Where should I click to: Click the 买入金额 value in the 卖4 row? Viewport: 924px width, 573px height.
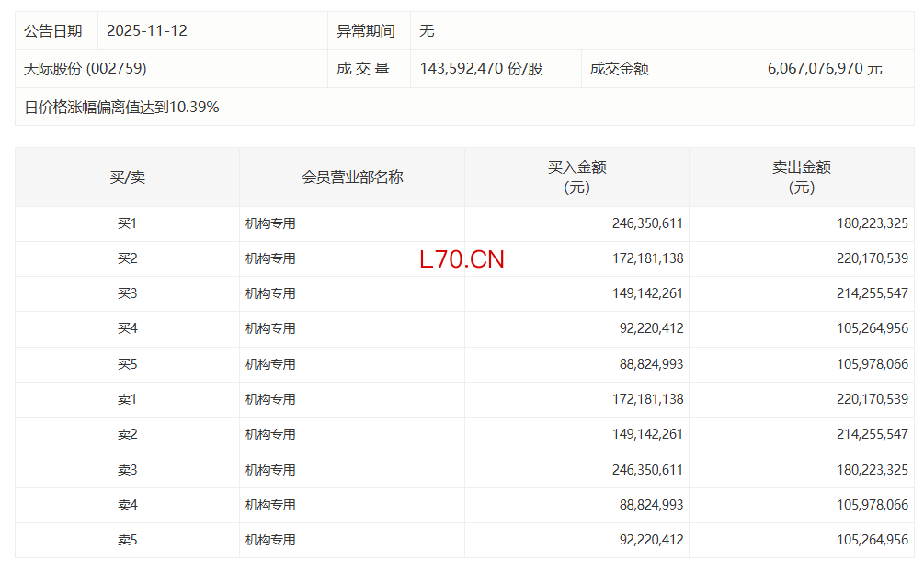(x=651, y=505)
